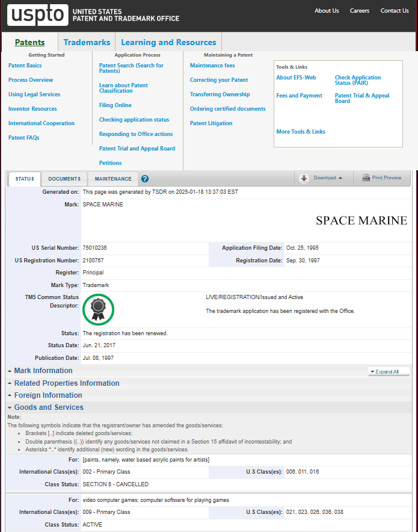Open International Cooperation link

click(41, 123)
